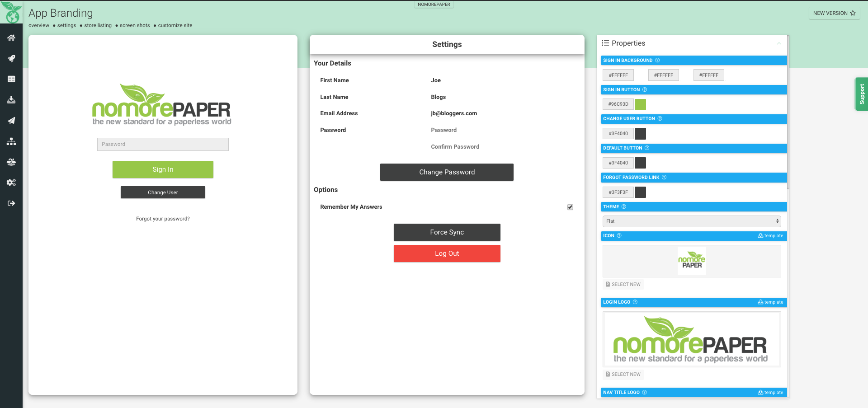Click help icon beside THEME
The width and height of the screenshot is (868, 408).
tap(624, 206)
